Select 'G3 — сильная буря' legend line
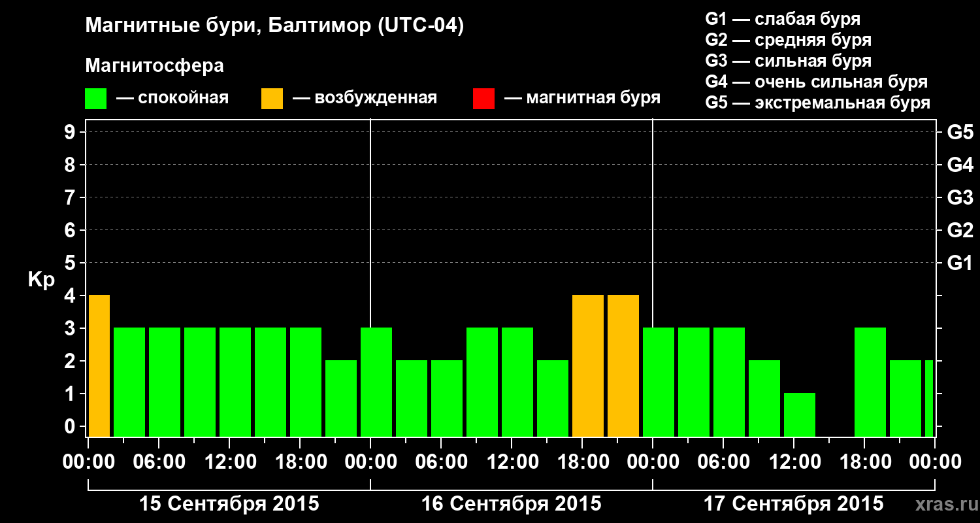The height and width of the screenshot is (523, 980). tap(788, 61)
